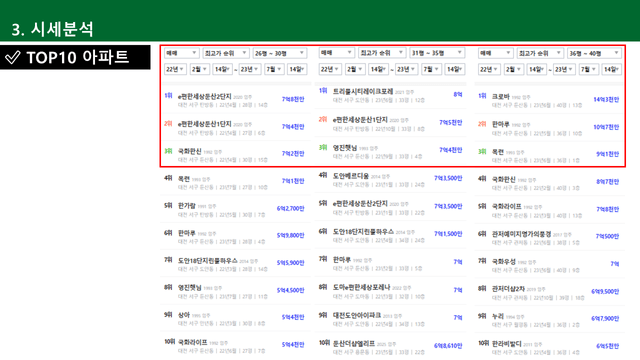640x360 pixels.
Task: Open the 7월 end month dropdown in 36평~40평 panel
Action: pyautogui.click(x=588, y=69)
